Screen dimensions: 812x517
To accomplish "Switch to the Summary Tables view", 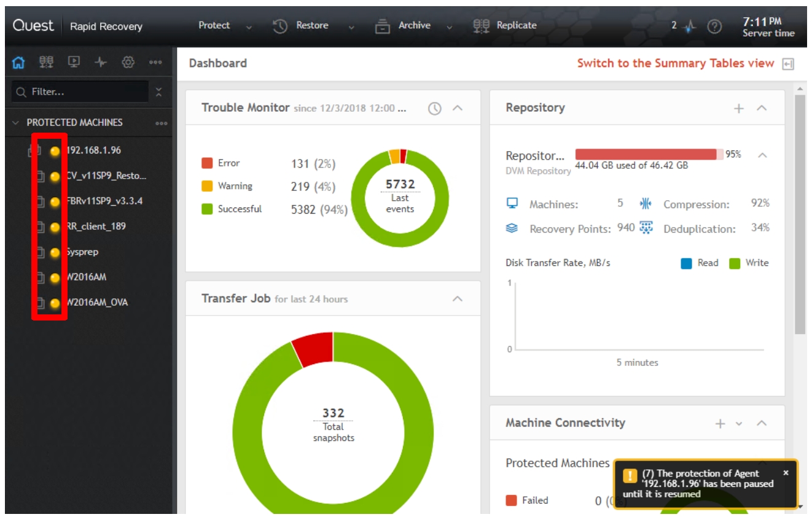I will pyautogui.click(x=676, y=63).
